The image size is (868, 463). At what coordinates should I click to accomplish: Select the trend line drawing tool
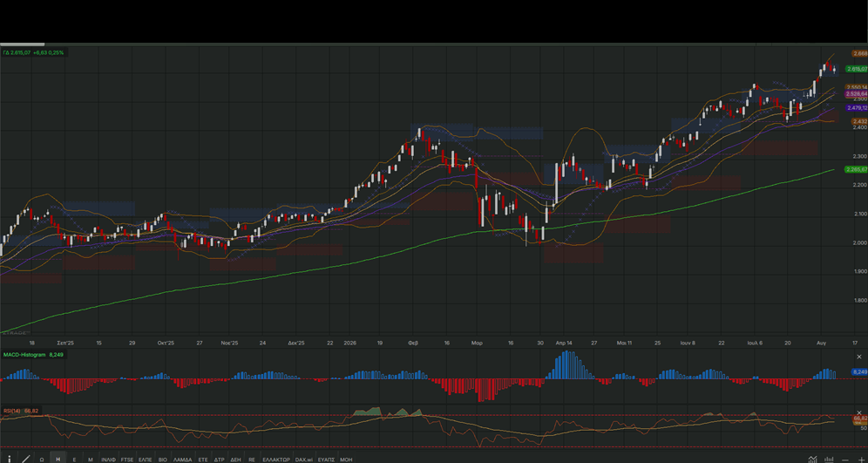pos(25,460)
